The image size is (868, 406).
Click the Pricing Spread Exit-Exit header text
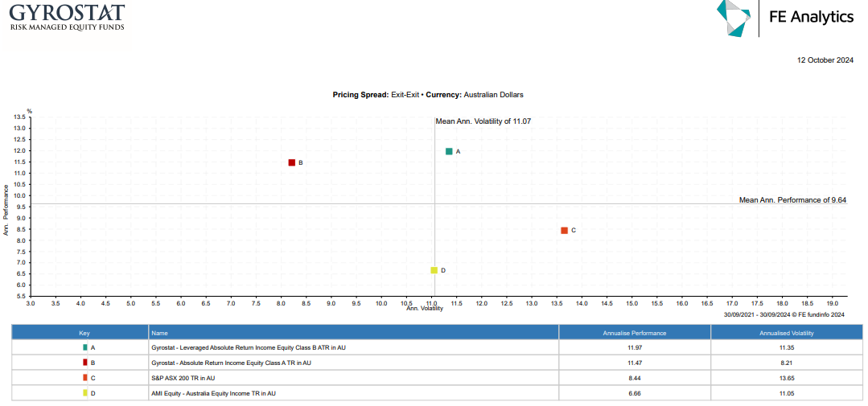coord(376,95)
